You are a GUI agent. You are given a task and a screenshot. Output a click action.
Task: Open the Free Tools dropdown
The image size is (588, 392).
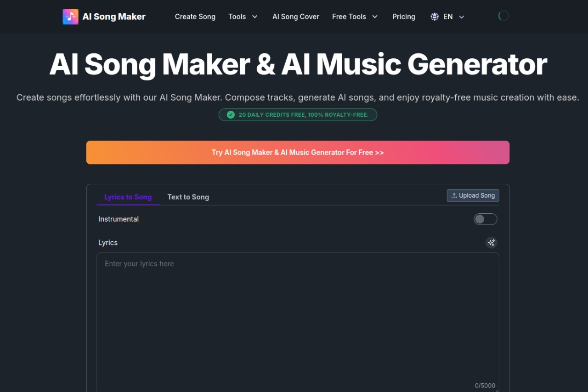coord(355,17)
